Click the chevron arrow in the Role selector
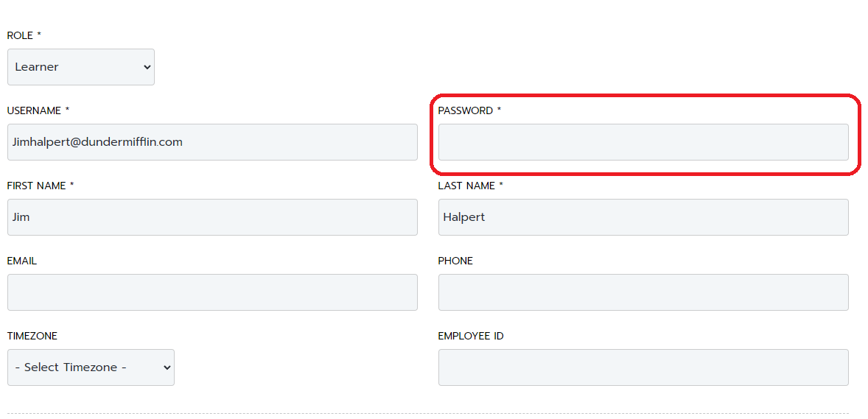 tap(147, 67)
